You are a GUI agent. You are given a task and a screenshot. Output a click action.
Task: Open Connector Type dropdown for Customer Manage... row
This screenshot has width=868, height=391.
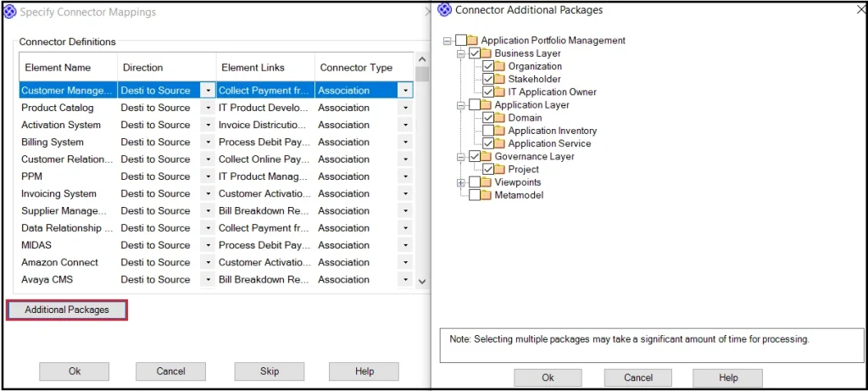[x=405, y=90]
